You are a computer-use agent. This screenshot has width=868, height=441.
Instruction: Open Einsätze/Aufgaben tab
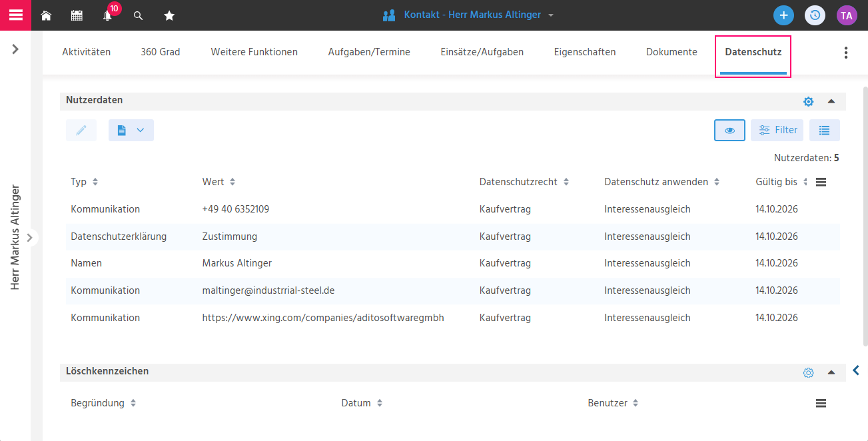482,52
